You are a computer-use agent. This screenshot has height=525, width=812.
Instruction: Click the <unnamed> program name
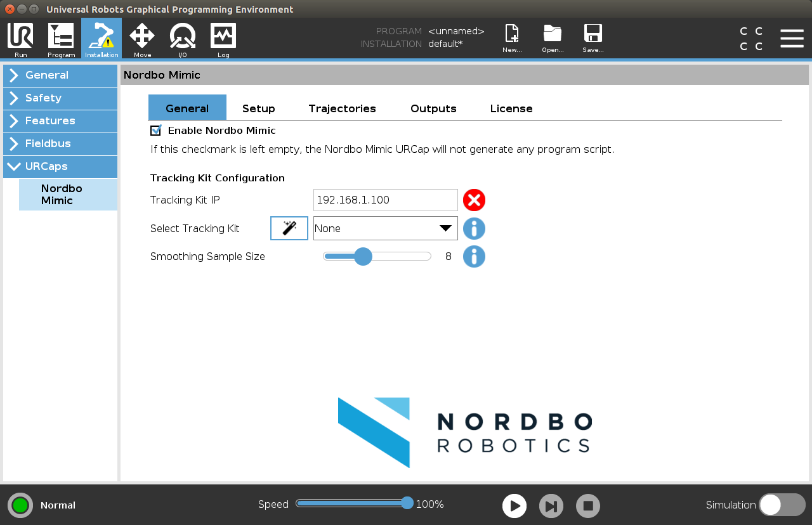click(x=456, y=31)
